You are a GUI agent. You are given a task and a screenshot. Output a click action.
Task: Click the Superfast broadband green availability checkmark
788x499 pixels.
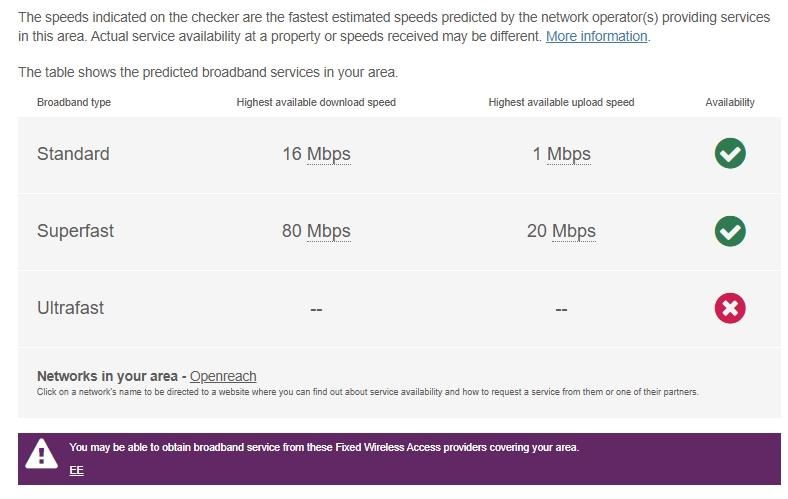coord(730,231)
